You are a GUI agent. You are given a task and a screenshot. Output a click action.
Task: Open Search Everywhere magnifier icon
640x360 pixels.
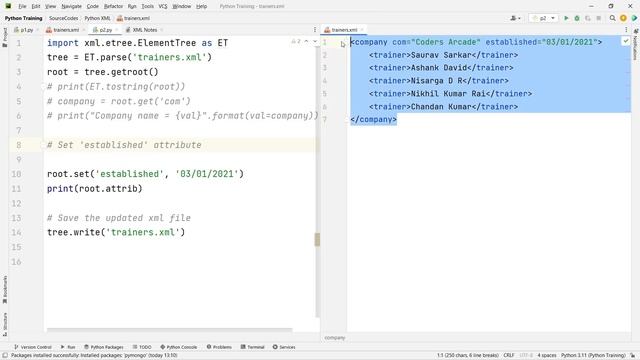[612, 18]
